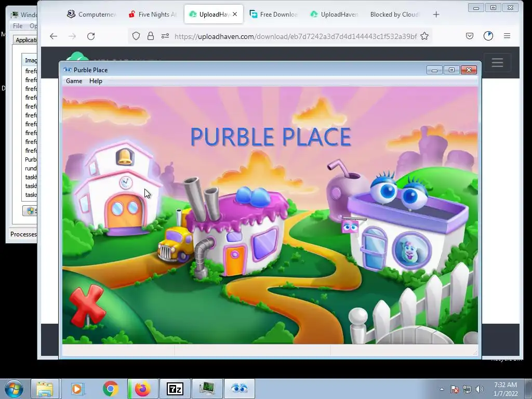
Task: Click the clock showing 7:32 AM
Action: pos(506,389)
